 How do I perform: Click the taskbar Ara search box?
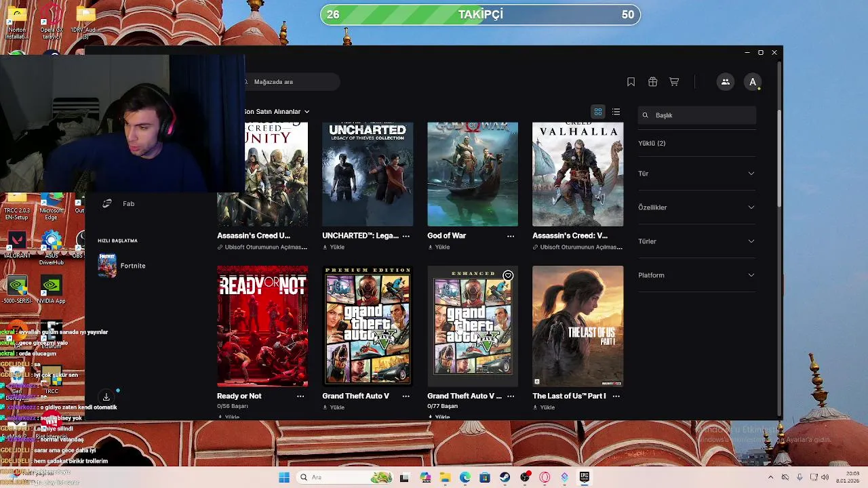[346, 477]
